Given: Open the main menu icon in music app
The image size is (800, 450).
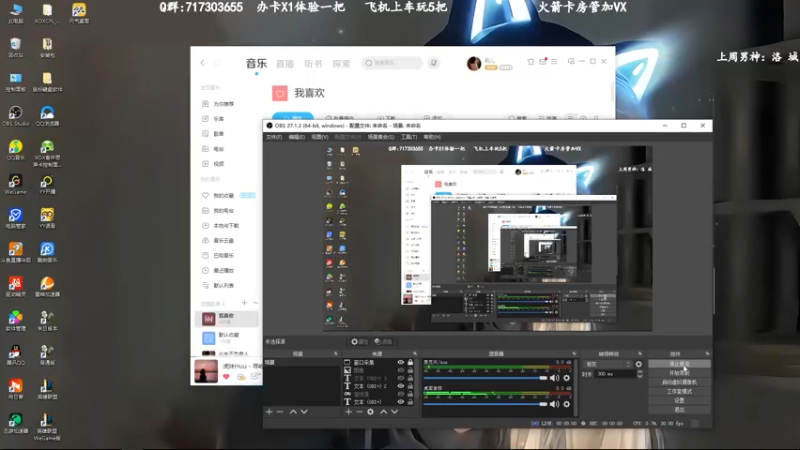Looking at the screenshot, I should 554,62.
